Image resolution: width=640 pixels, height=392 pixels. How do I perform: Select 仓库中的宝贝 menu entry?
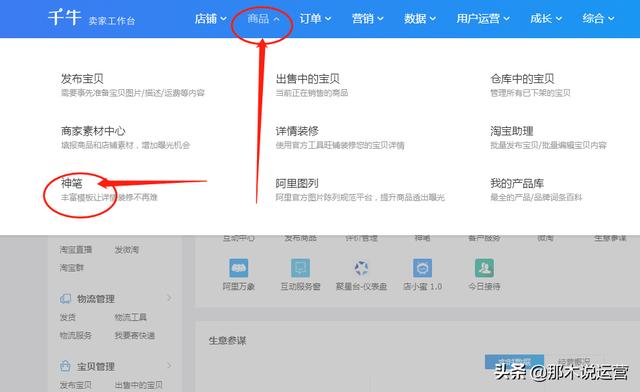(522, 78)
